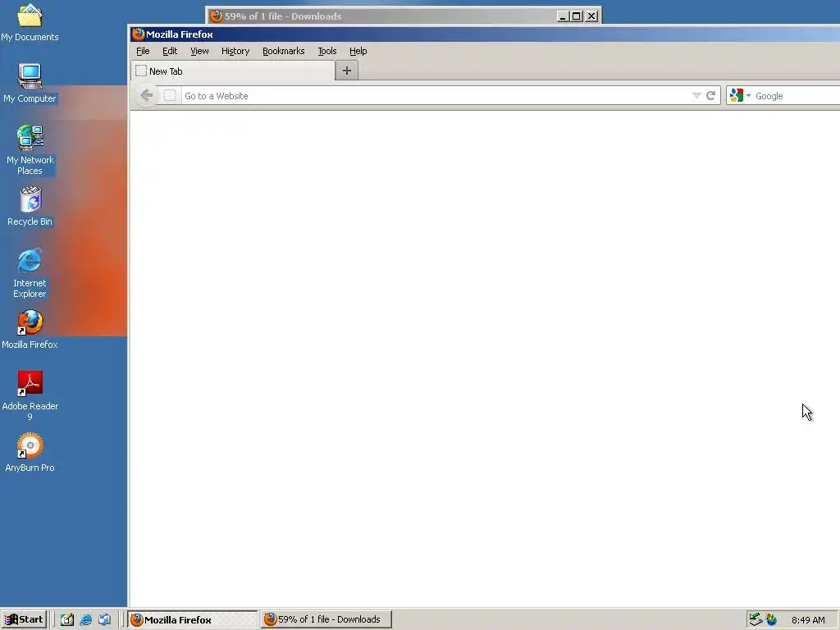Click the Google search input field

tap(797, 96)
